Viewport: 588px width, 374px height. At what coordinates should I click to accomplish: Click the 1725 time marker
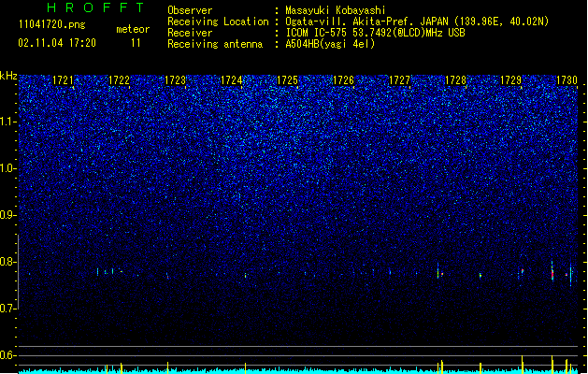pos(287,79)
